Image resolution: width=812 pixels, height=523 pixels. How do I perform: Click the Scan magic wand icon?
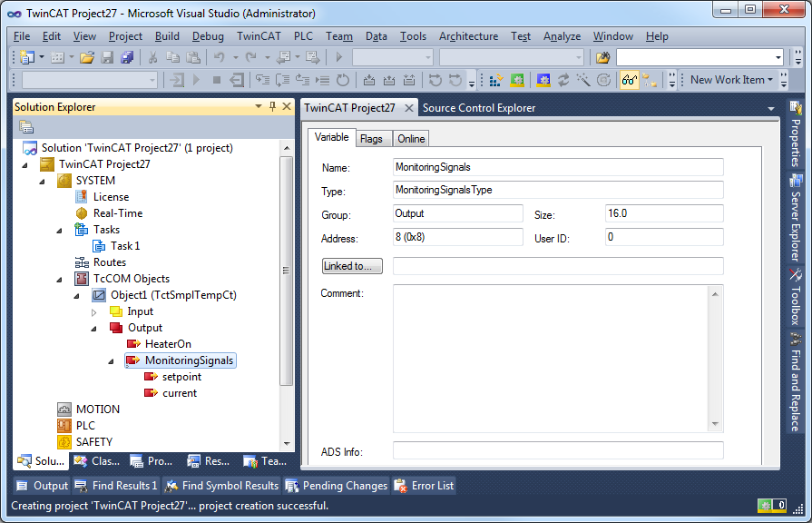click(x=583, y=80)
